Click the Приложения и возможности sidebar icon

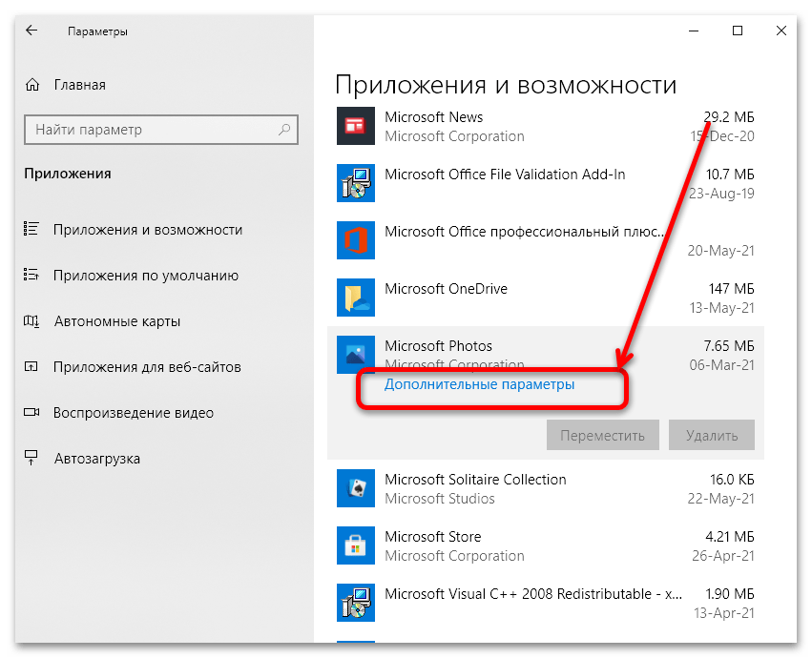(31, 229)
